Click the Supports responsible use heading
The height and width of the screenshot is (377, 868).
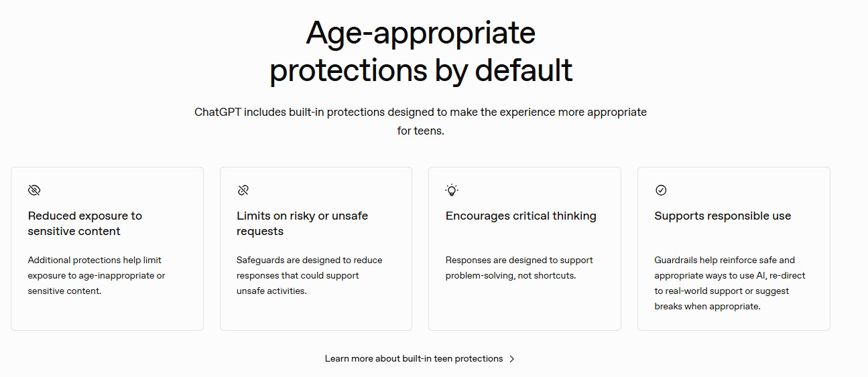pyautogui.click(x=723, y=216)
